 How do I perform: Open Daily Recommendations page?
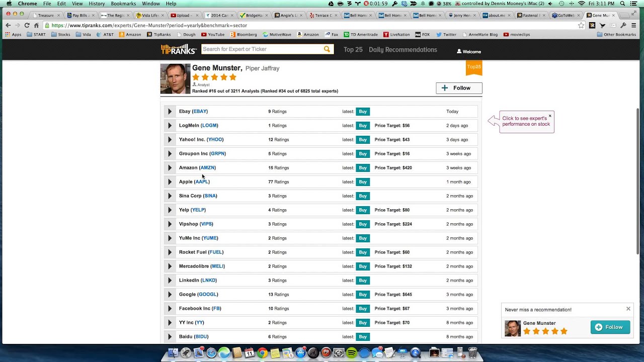coord(403,49)
